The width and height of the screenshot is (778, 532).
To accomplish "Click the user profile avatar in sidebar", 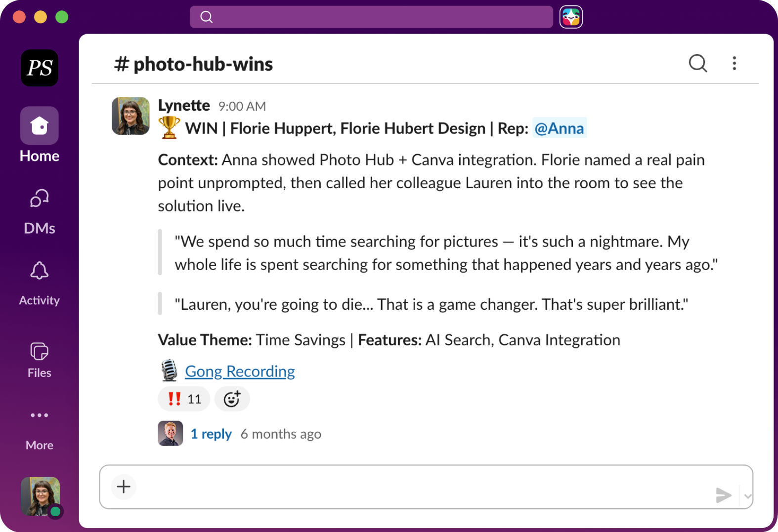I will tap(41, 496).
